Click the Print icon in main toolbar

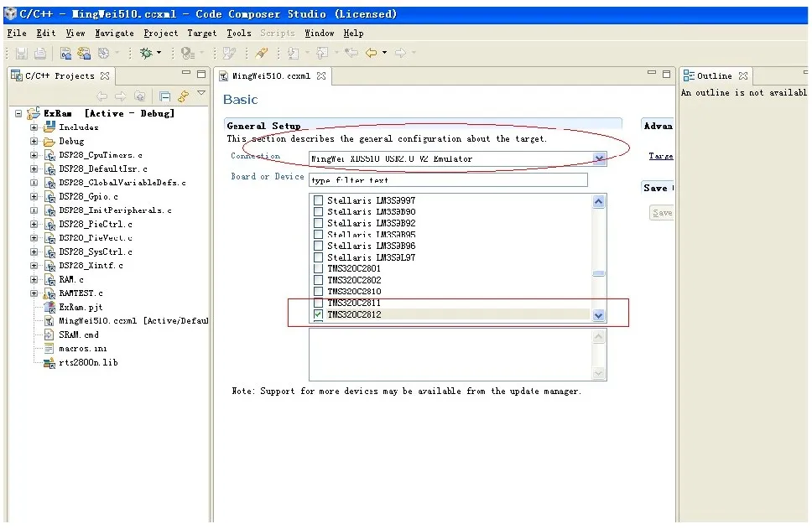click(x=40, y=53)
